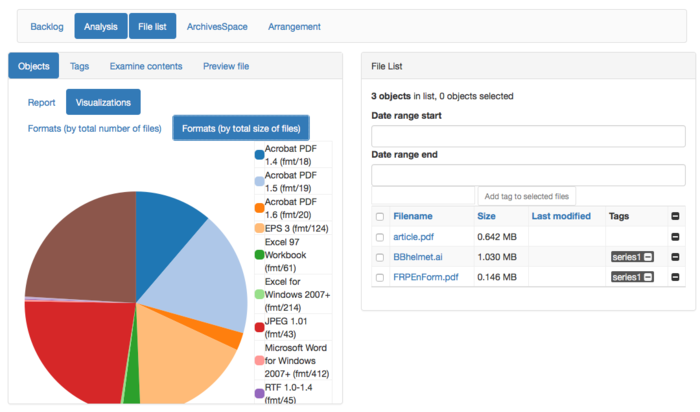Viewport: 700px width, 412px height.
Task: Click the minus icon in article.pdf row
Action: pyautogui.click(x=675, y=237)
